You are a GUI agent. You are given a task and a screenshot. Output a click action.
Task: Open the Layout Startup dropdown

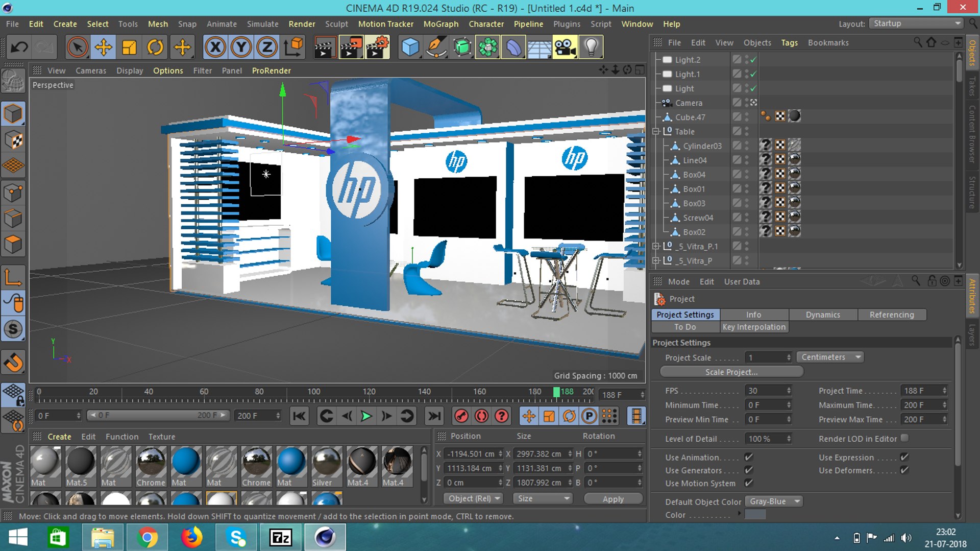tap(916, 23)
